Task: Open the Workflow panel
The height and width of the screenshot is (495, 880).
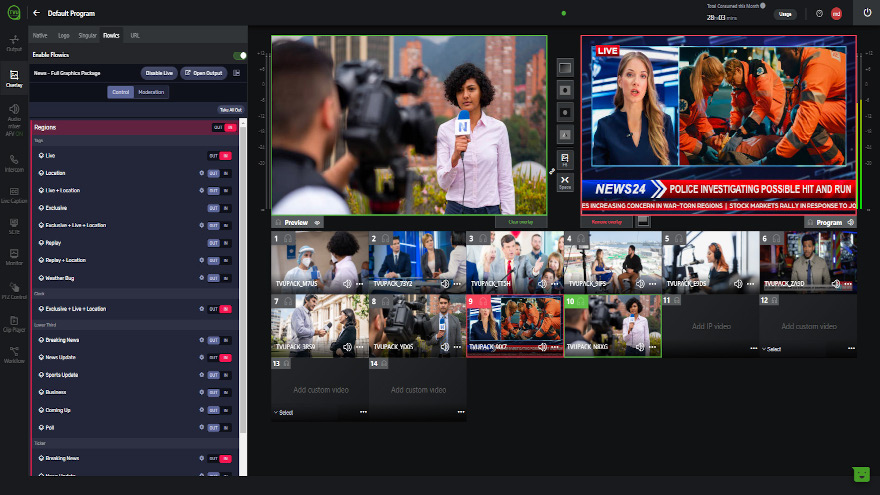Action: coord(14,353)
